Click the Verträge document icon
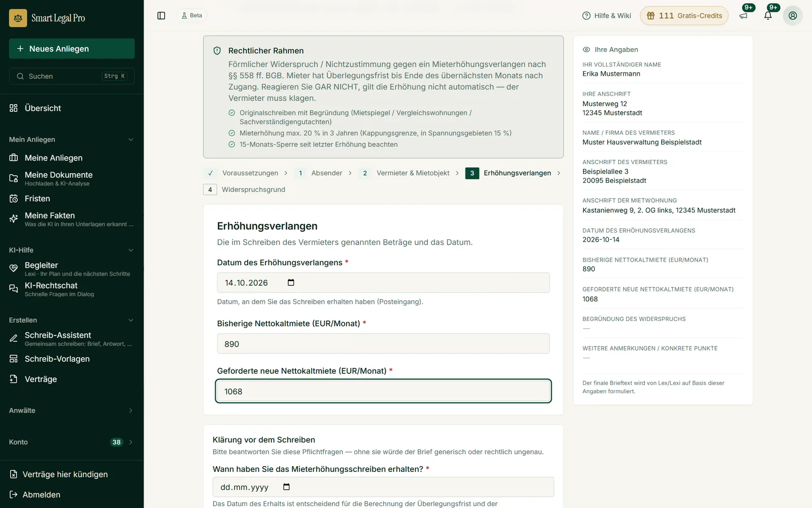 pos(14,379)
